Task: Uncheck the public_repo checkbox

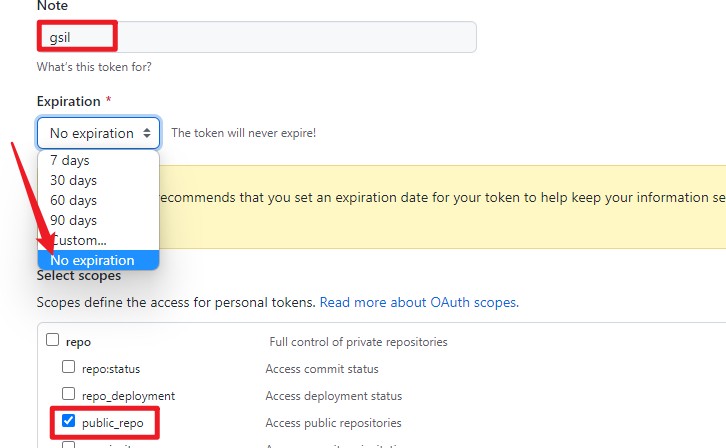Action: click(69, 421)
